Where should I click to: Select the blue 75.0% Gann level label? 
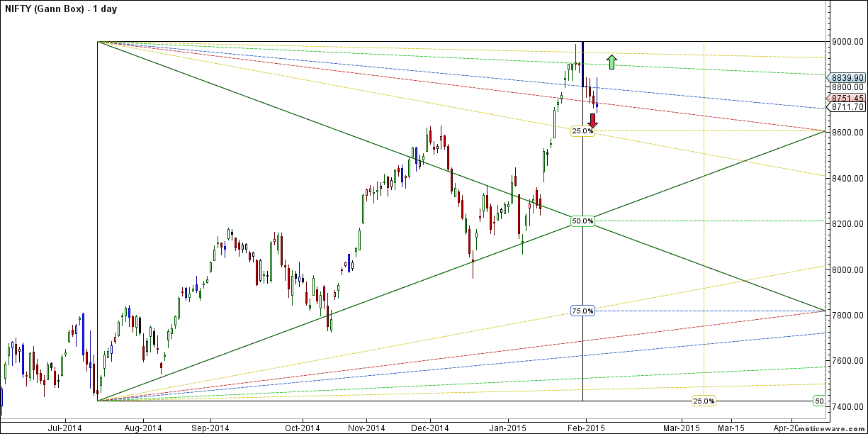tap(582, 309)
